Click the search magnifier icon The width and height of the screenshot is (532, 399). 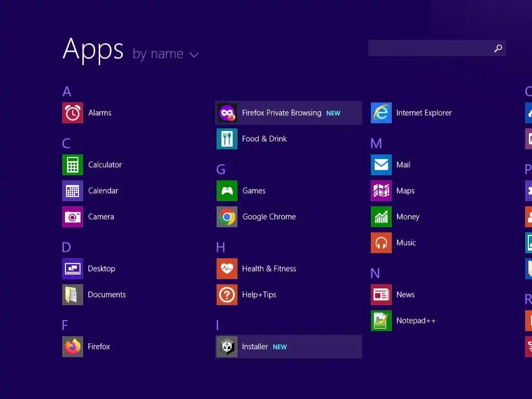[x=498, y=48]
